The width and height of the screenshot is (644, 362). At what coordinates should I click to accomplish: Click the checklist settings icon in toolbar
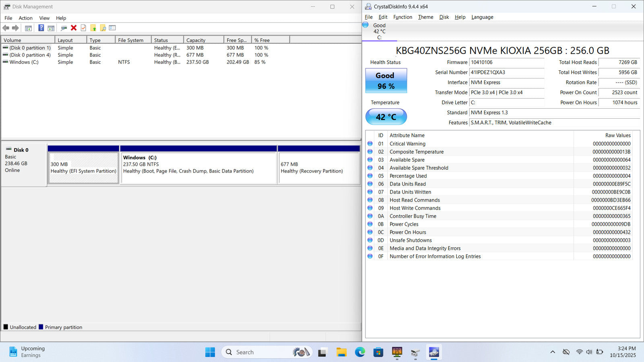[x=112, y=28]
